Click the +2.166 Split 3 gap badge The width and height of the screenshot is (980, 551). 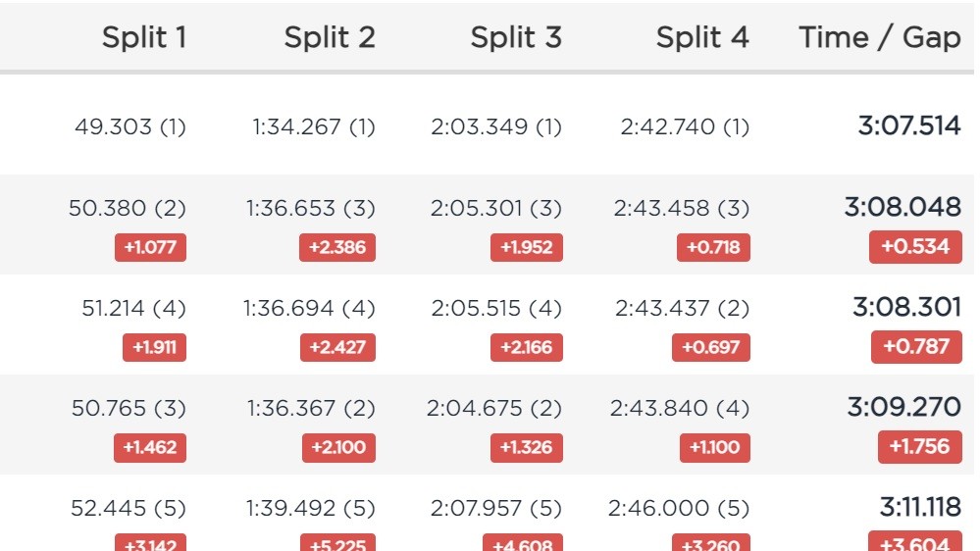(527, 347)
